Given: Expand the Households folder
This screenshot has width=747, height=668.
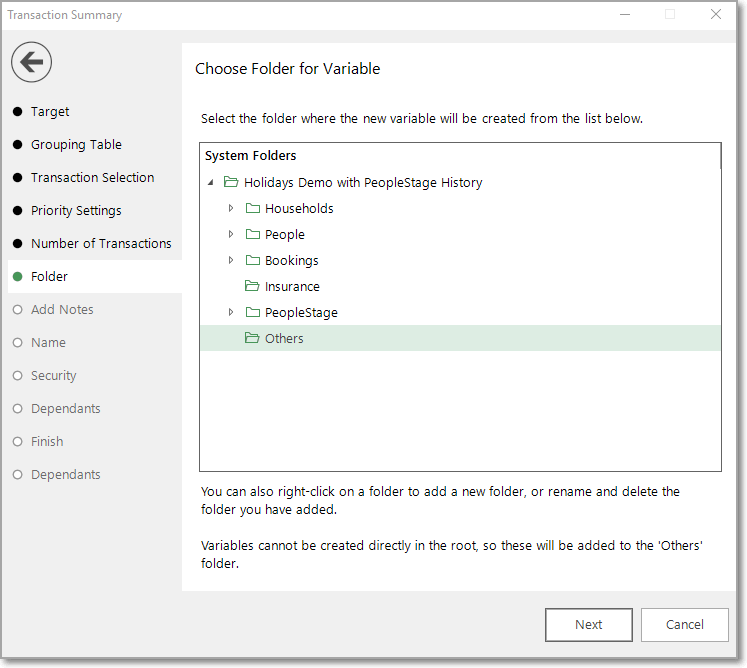Looking at the screenshot, I should pyautogui.click(x=231, y=208).
